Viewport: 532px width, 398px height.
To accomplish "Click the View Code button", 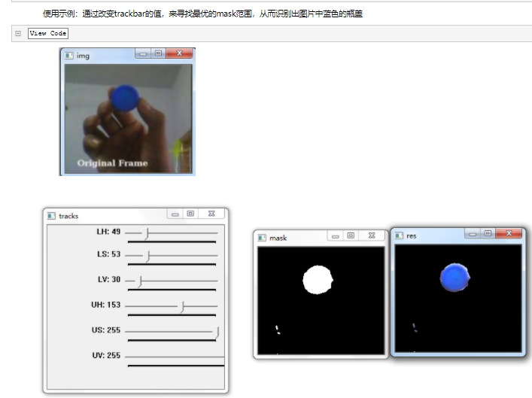I will pos(48,33).
